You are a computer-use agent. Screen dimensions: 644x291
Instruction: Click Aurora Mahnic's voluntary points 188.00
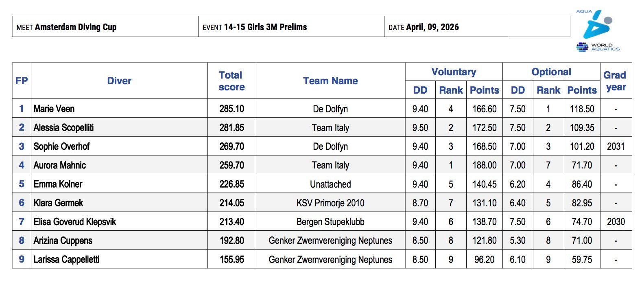click(x=484, y=165)
